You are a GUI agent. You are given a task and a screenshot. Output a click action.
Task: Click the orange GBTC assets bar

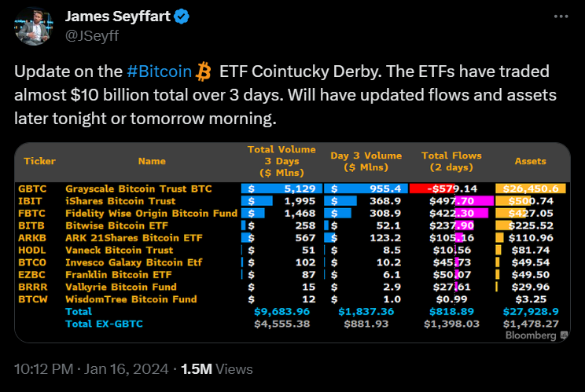pos(531,189)
